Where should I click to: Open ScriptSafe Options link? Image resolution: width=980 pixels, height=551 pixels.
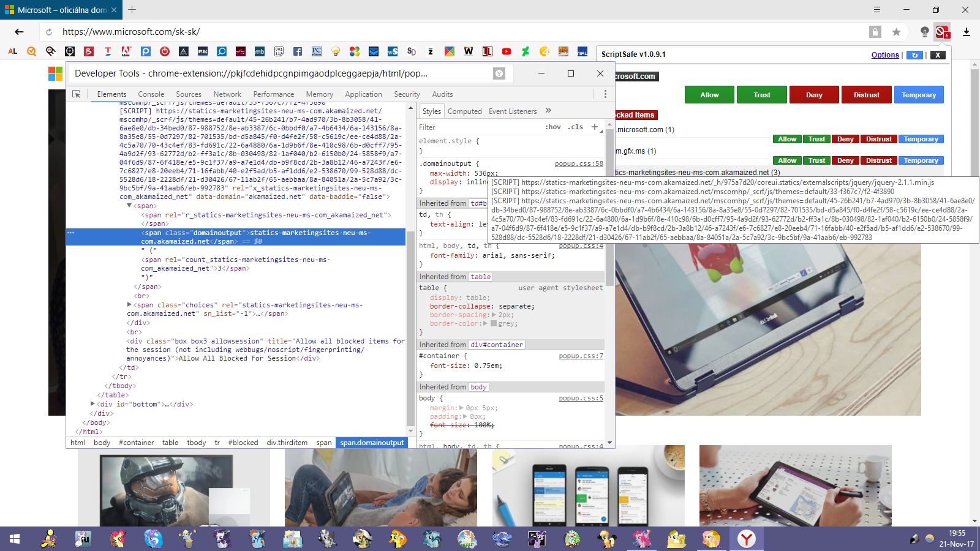(x=885, y=55)
